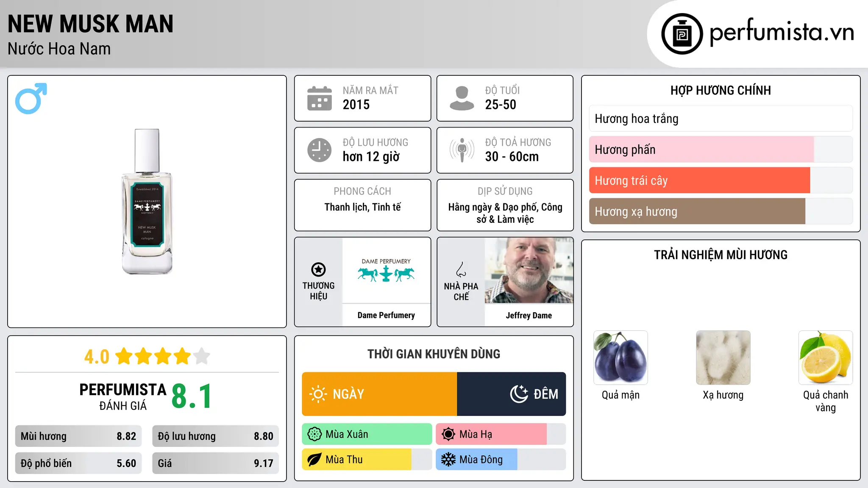Click the 4.0 star rating number
This screenshot has height=488, width=868.
97,357
